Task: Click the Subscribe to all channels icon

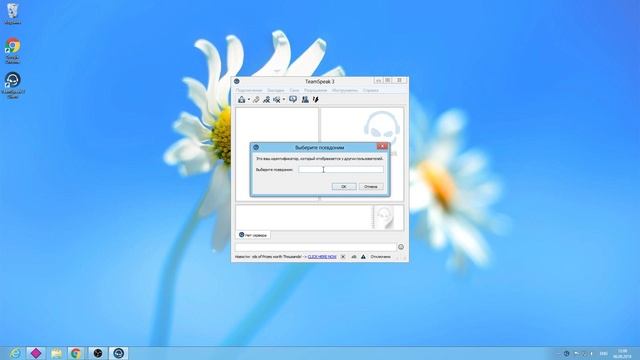Action: pyautogui.click(x=267, y=99)
